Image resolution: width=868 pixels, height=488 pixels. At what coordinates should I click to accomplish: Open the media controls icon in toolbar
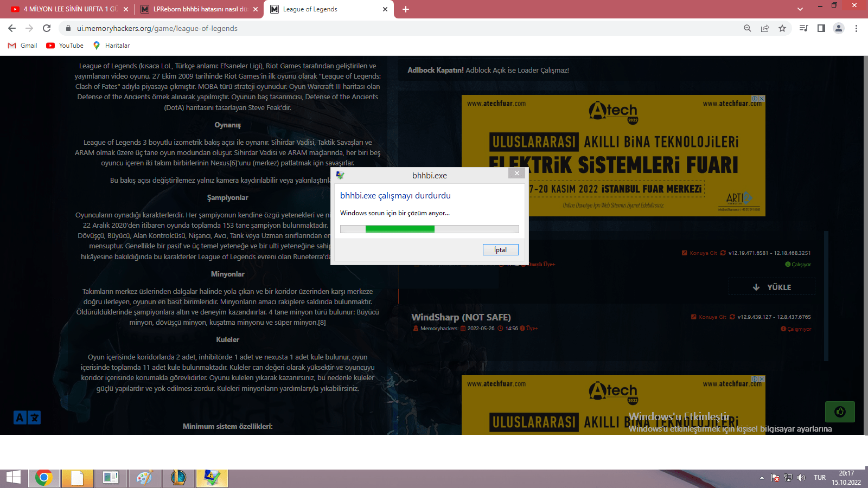coord(804,28)
